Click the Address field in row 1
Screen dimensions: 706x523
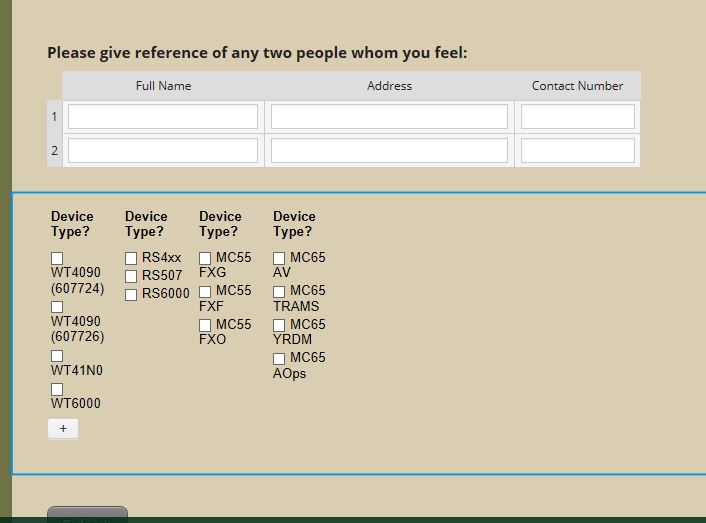coord(389,117)
